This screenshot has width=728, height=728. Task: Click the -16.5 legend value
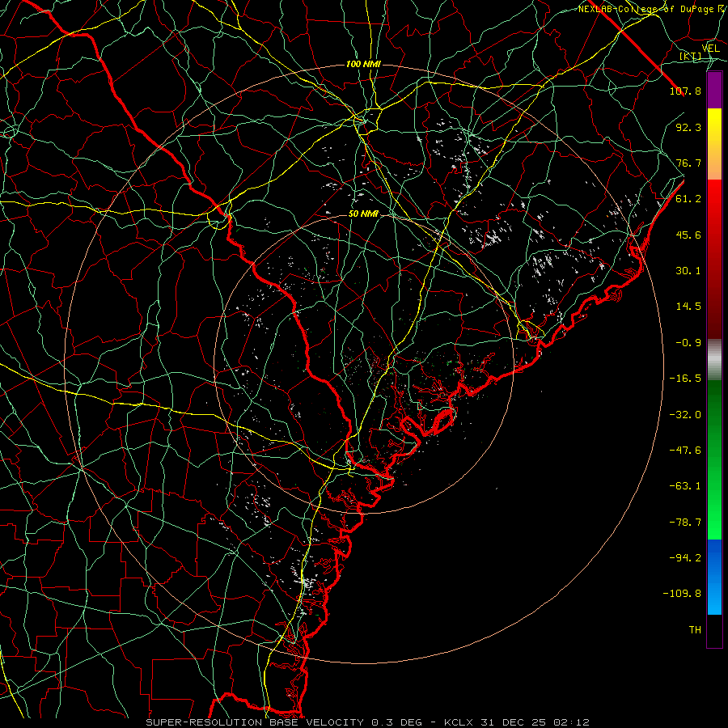point(685,379)
